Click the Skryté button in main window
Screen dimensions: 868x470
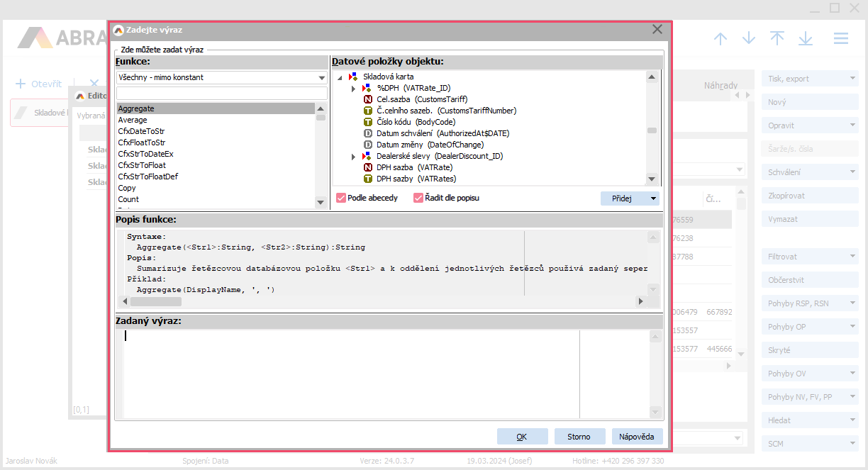coord(811,350)
